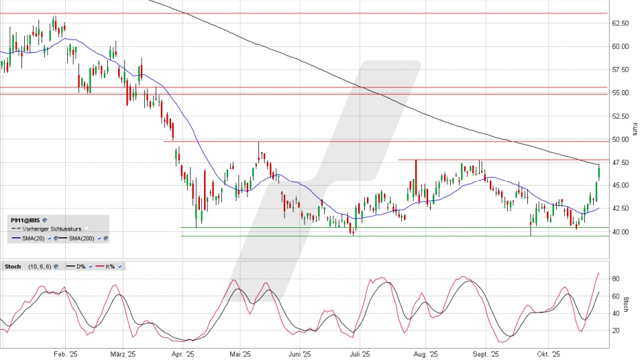644x362 pixels.
Task: Click the SMA(200) configuration icon
Action: [x=106, y=239]
